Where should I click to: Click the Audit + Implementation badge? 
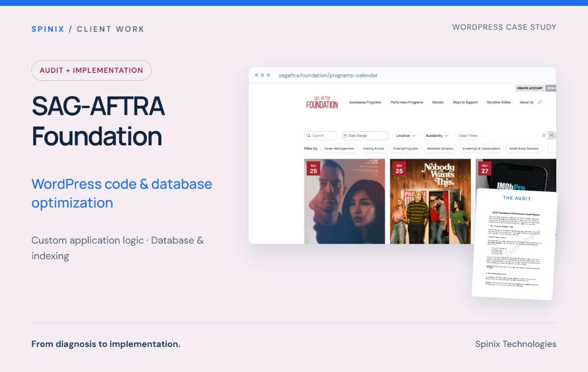coord(92,70)
